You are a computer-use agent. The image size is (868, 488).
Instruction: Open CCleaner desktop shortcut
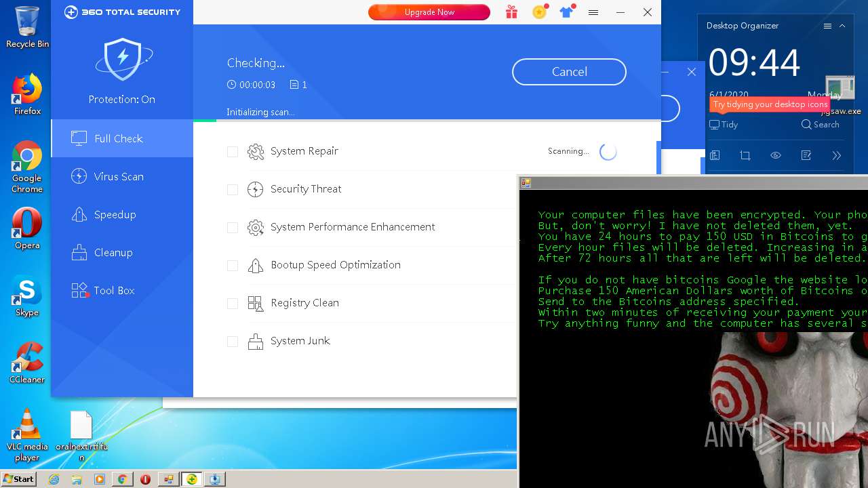[27, 363]
